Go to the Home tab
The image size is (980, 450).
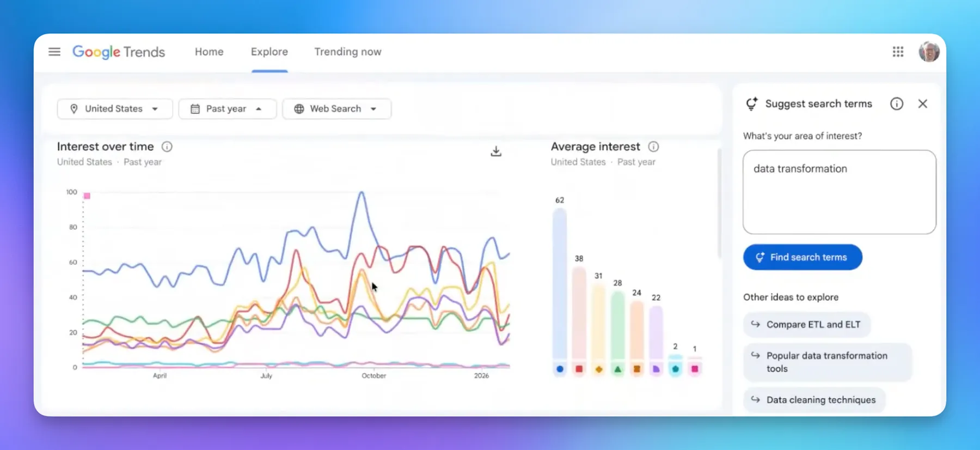coord(209,52)
